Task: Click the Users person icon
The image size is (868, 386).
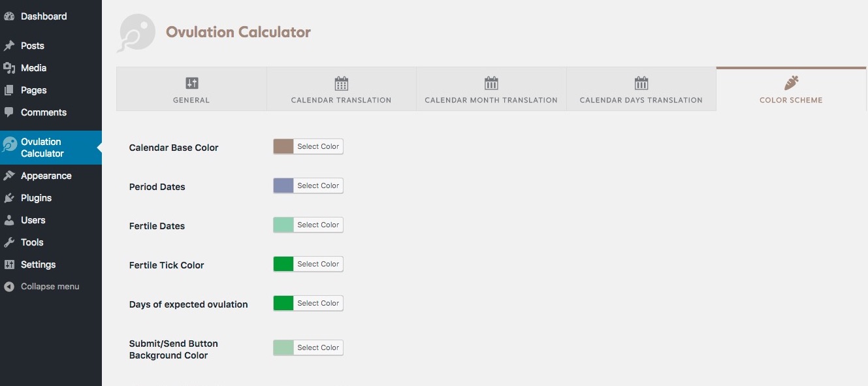Action: tap(9, 220)
